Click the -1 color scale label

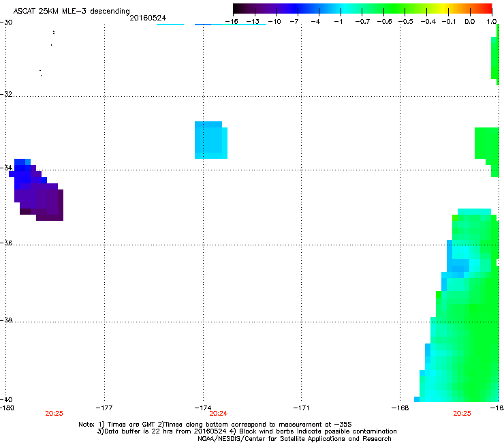pos(338,22)
